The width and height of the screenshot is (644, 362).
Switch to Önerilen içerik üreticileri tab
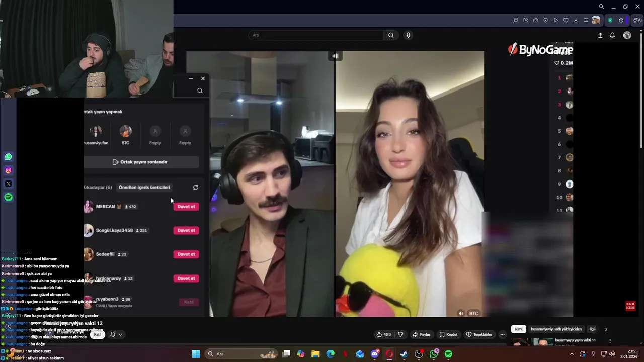point(144,187)
